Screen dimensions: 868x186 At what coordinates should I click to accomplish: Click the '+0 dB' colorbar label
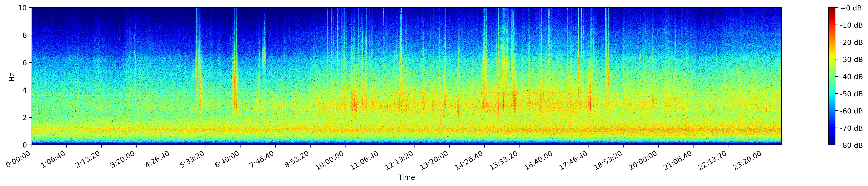[x=851, y=8]
